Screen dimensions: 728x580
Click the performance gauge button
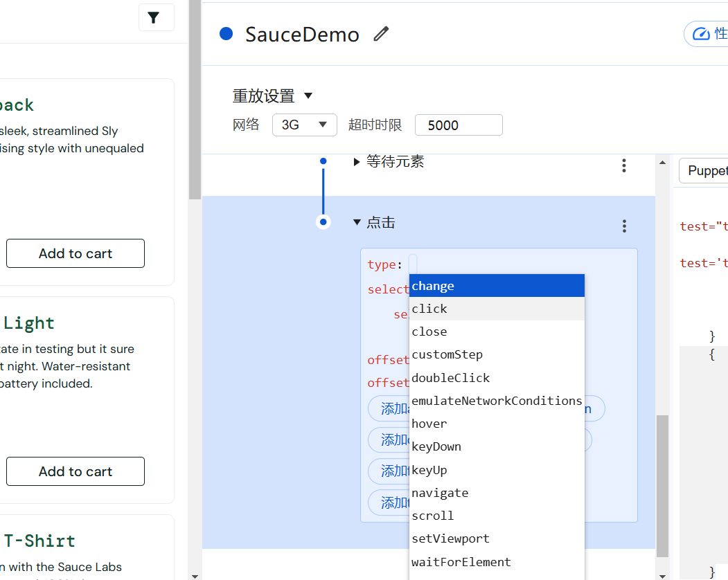click(x=707, y=34)
